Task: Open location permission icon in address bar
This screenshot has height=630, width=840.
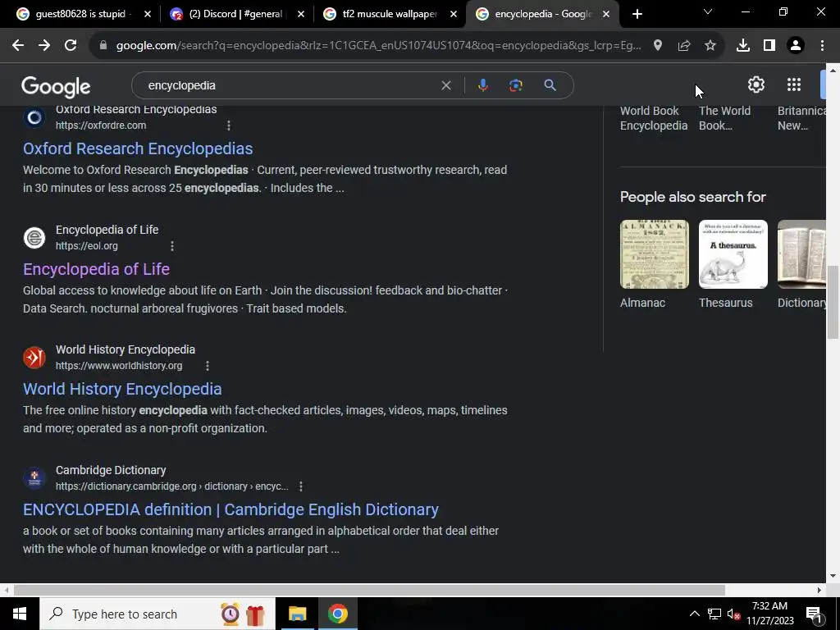Action: (658, 46)
